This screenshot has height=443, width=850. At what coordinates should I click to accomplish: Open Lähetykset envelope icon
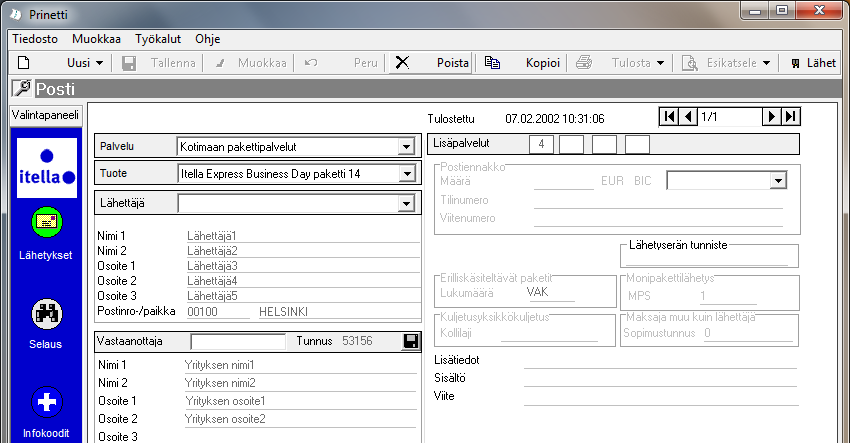47,222
